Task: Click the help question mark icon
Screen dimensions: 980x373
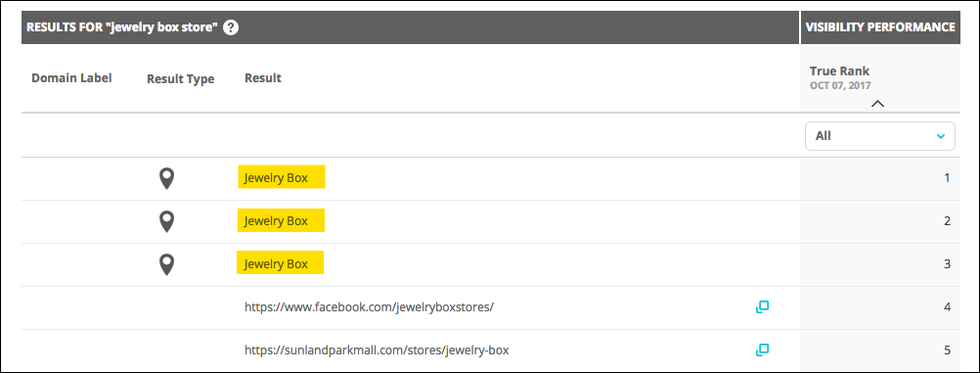Action: pos(231,27)
